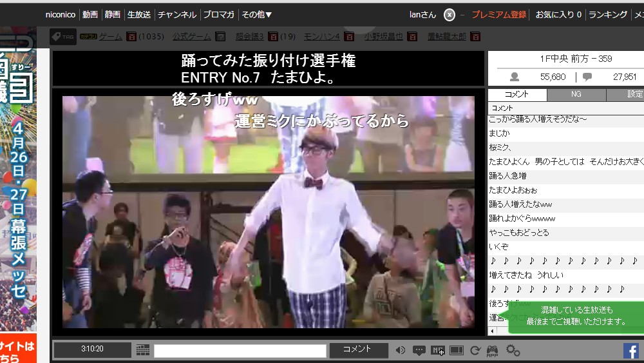Select comment row たまひよぉぉぉ

566,190
